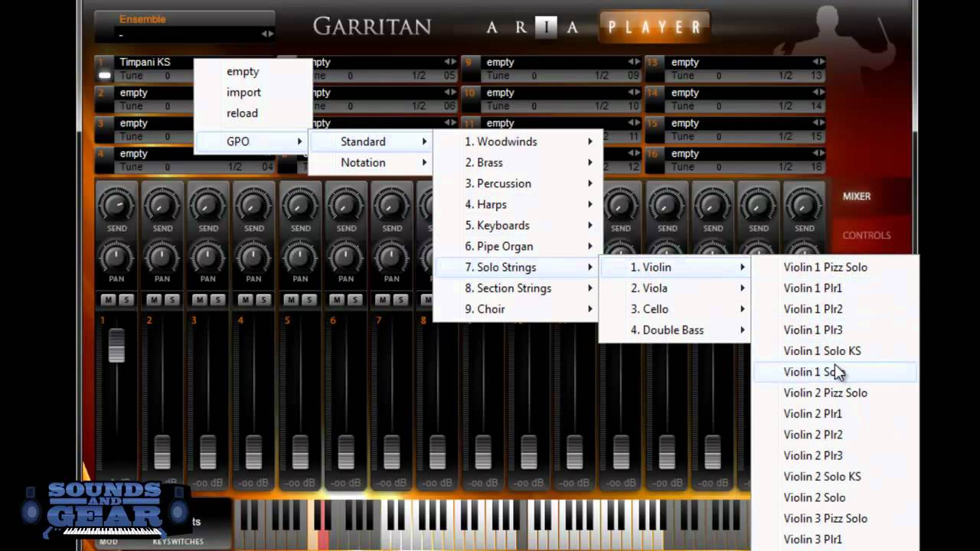The width and height of the screenshot is (980, 551).
Task: Expand the 8. Section Strings submenu arrow
Action: (x=590, y=288)
